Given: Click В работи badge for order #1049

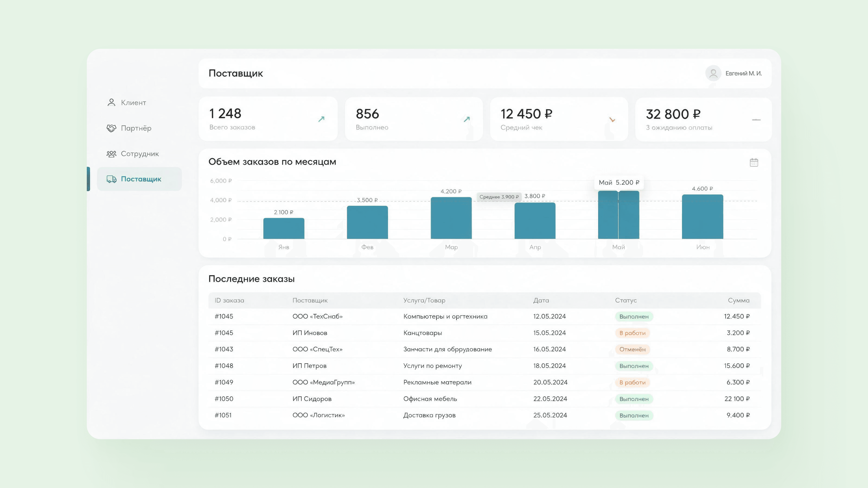Looking at the screenshot, I should point(632,383).
